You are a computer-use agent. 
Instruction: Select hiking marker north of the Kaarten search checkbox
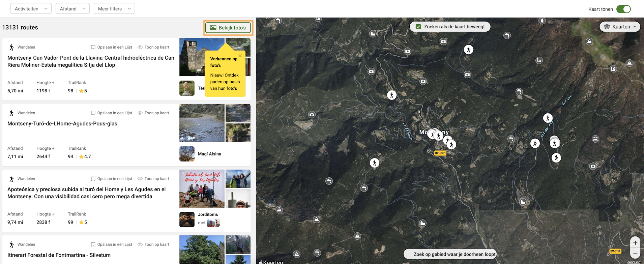tap(468, 50)
